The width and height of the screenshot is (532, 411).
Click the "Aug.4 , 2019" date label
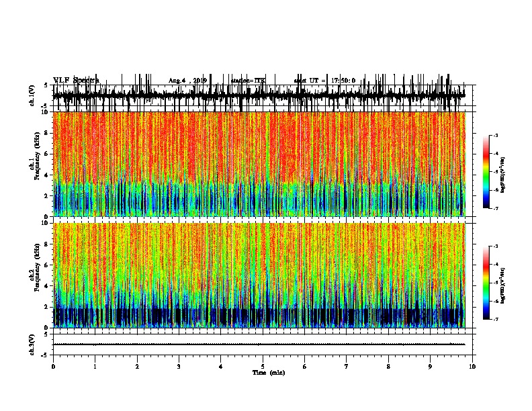pyautogui.click(x=187, y=81)
